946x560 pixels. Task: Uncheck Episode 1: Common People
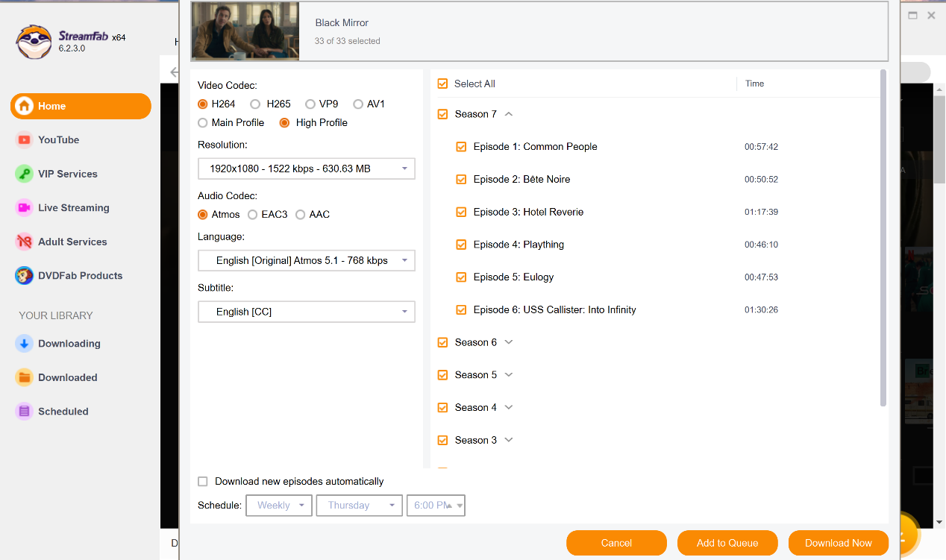461,147
